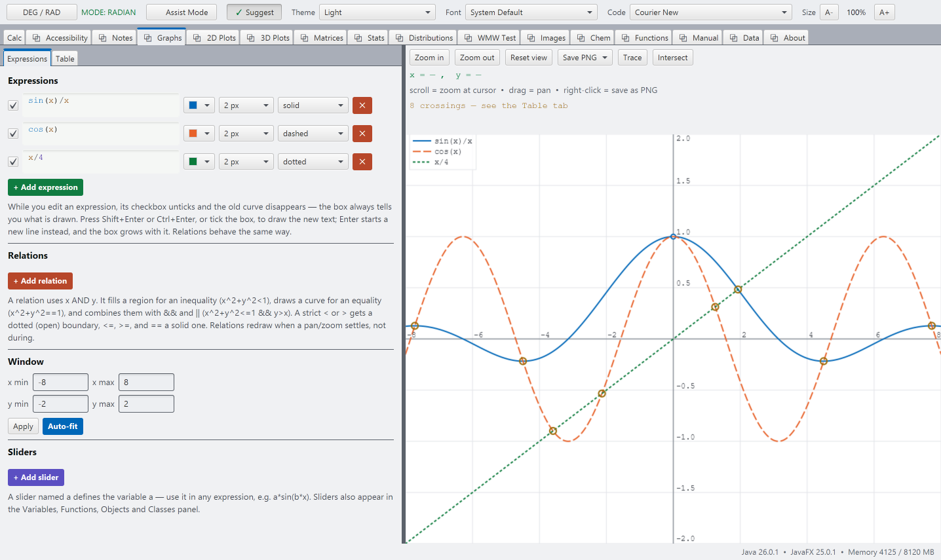This screenshot has height=560, width=941.
Task: Click Zoom in on the graph
Action: [429, 58]
